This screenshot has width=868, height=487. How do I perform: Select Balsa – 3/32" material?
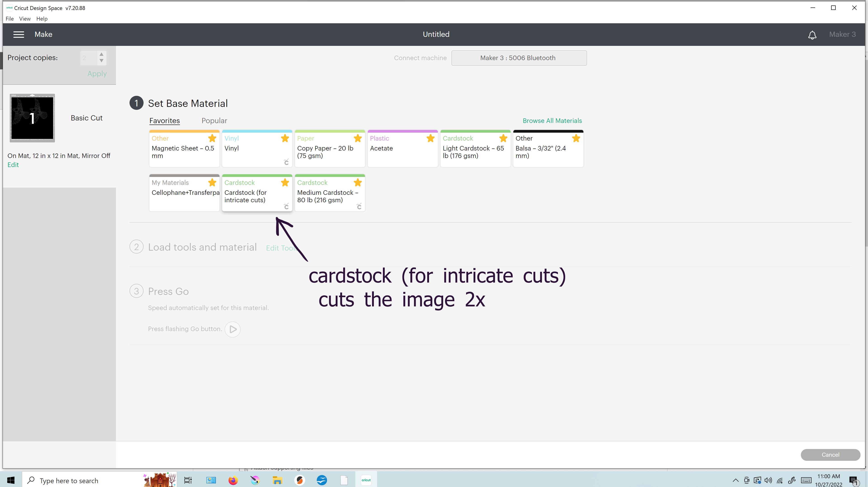(548, 148)
